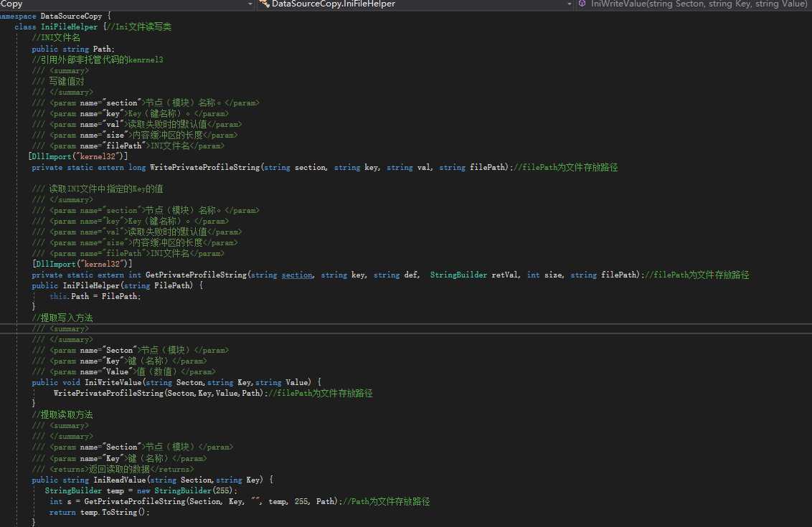Click IniFileHelper in the class declaration
This screenshot has width=812, height=527.
point(69,27)
